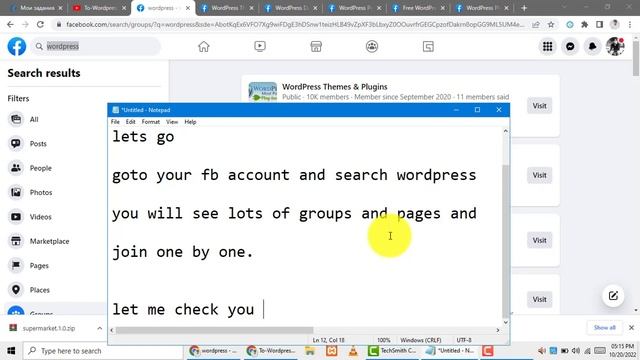The width and height of the screenshot is (640, 360).
Task: Open Facebook Marketplace storefront icon in top nav
Action: click(316, 47)
